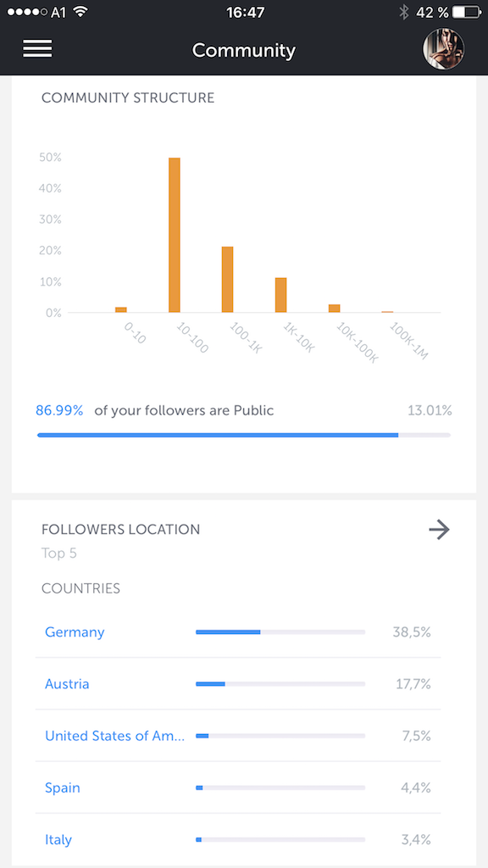The width and height of the screenshot is (488, 868).
Task: Select the Austria country link
Action: [x=67, y=684]
